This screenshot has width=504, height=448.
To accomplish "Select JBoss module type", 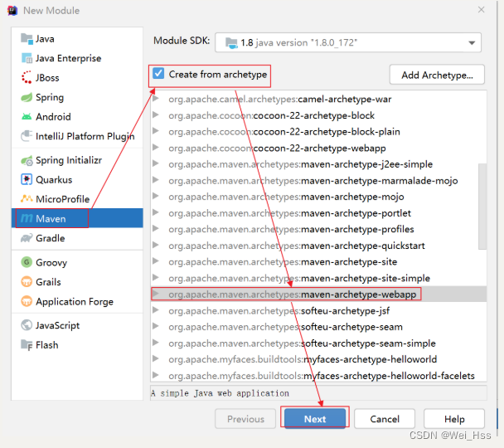I will pyautogui.click(x=77, y=77).
